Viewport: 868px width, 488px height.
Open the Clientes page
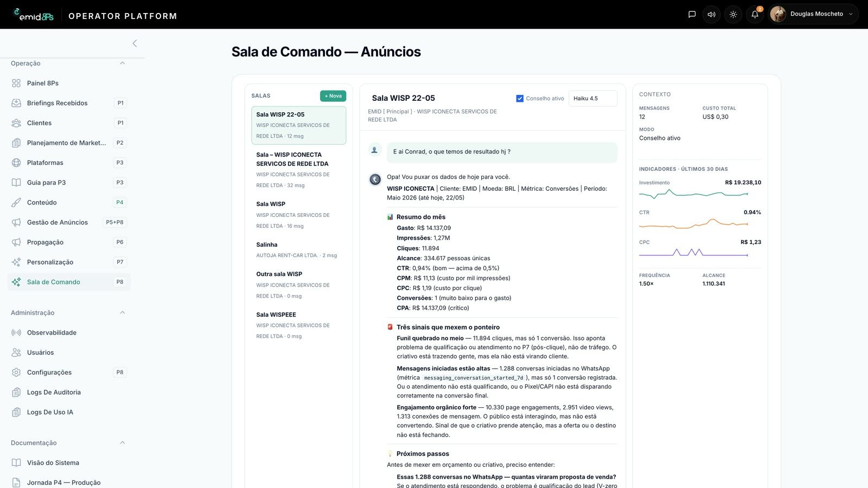click(69, 123)
